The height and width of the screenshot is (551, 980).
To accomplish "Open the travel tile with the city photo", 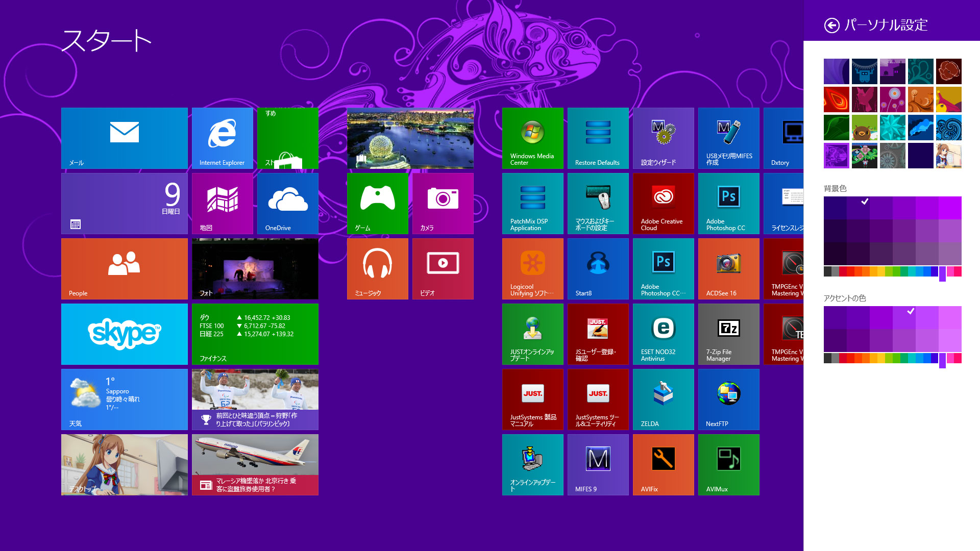I will pos(410,138).
